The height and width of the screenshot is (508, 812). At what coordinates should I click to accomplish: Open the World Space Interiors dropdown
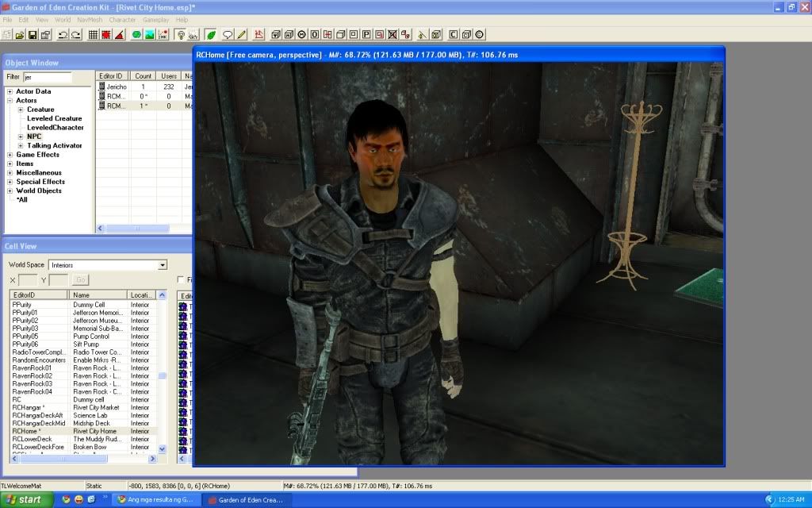click(x=163, y=265)
